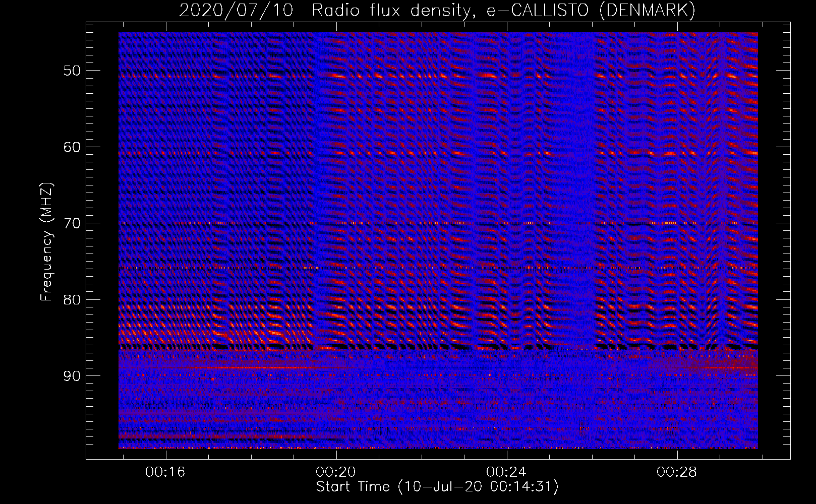This screenshot has width=816, height=504.
Task: Click the plot title "Radio flux density, e-CALLISTO (DENMARK)"
Action: tap(504, 11)
